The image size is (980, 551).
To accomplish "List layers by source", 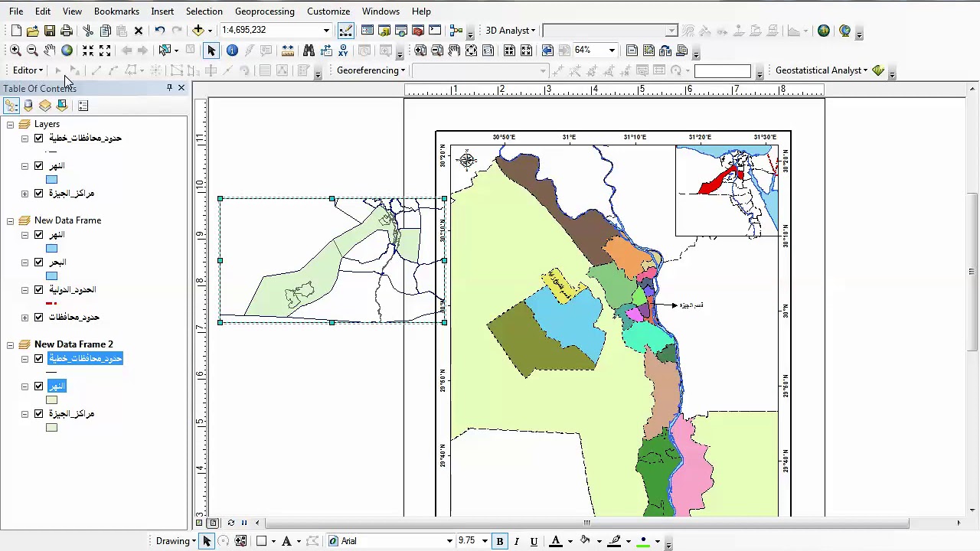I will [x=28, y=106].
